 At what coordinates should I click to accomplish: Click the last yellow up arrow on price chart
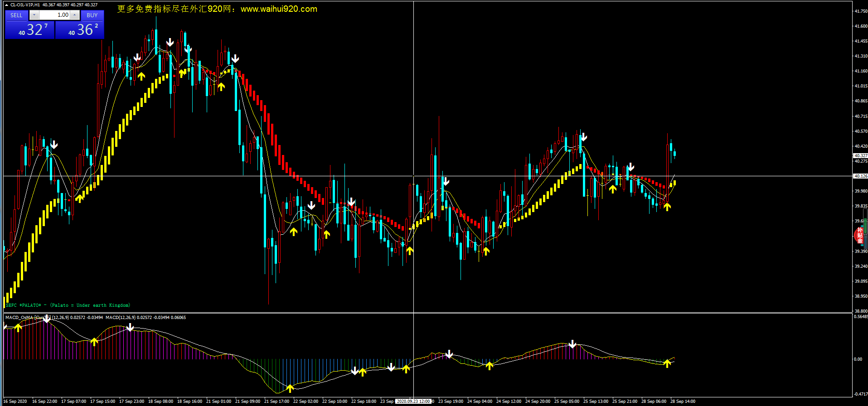click(x=667, y=207)
